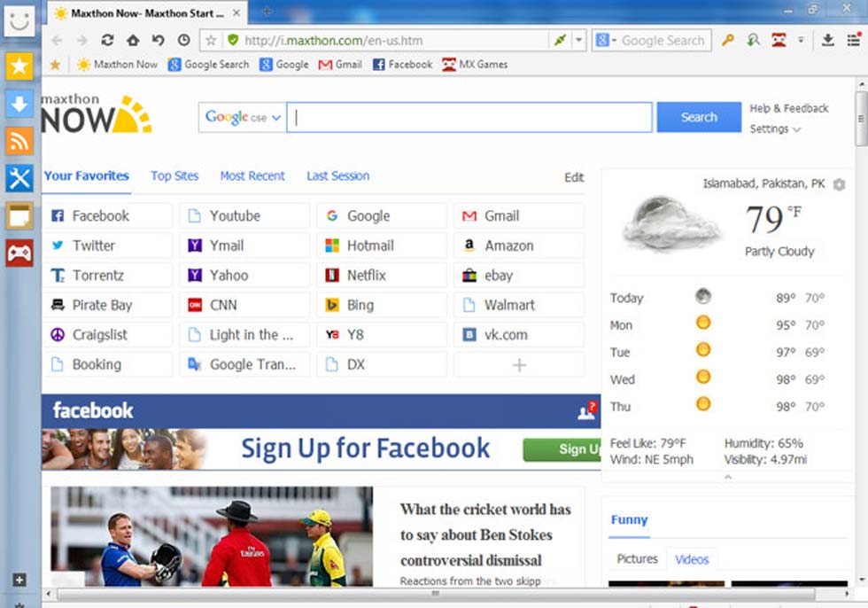The height and width of the screenshot is (608, 868).
Task: Add a new favorite with the plus tile
Action: coord(519,365)
